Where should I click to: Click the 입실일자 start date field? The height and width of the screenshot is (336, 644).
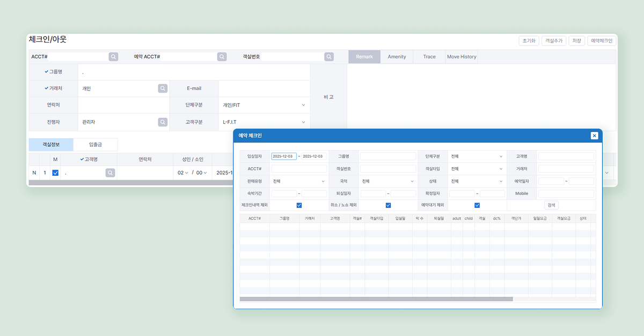coord(284,156)
